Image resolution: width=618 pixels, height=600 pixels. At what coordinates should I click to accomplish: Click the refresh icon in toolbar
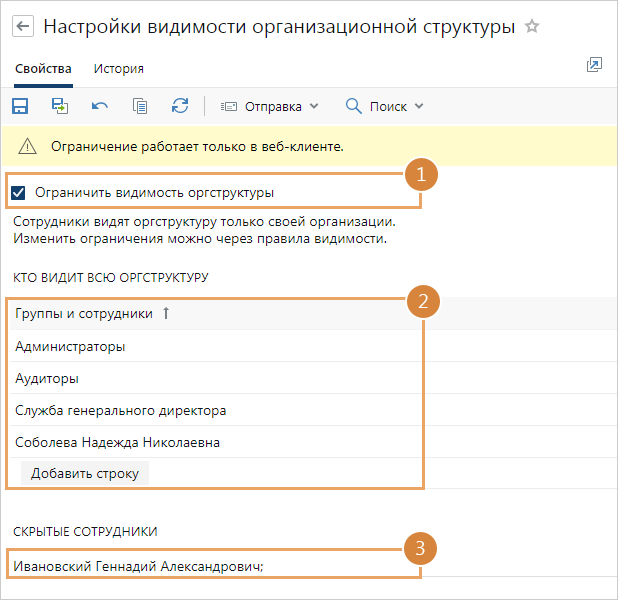point(180,106)
